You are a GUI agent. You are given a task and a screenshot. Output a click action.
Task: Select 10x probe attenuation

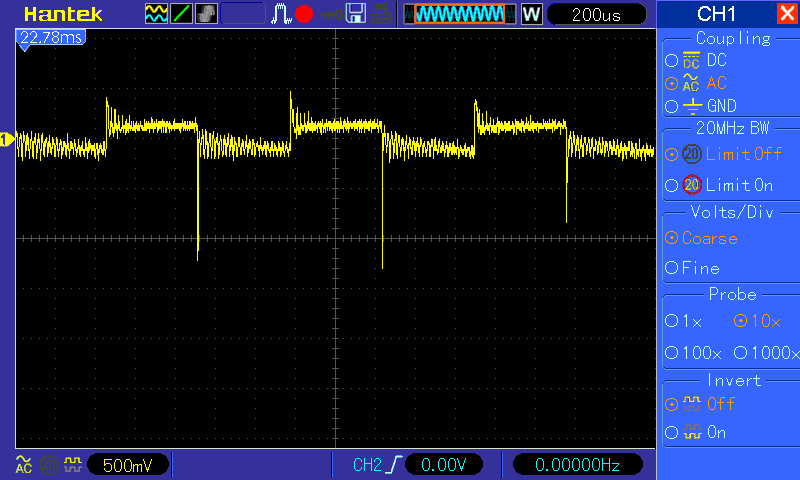[740, 320]
